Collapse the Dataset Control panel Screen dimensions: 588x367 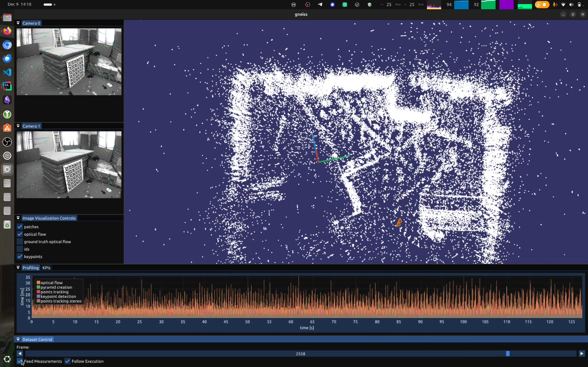click(18, 339)
